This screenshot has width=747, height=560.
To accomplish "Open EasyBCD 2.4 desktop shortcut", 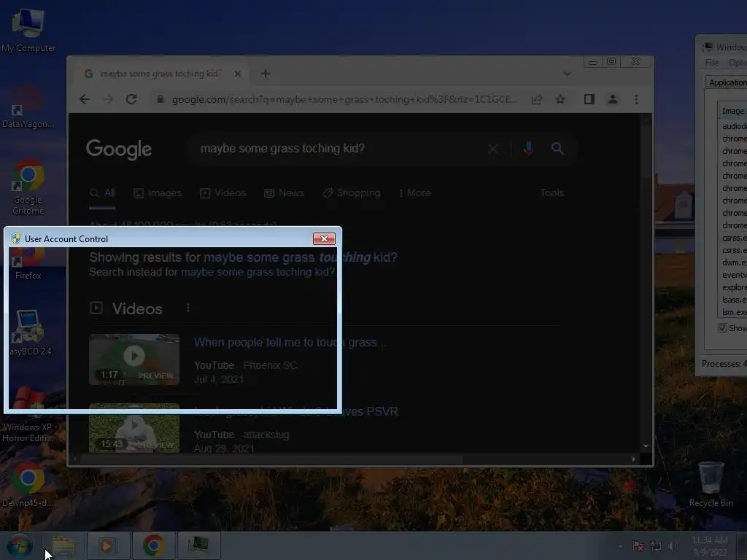I will click(29, 332).
